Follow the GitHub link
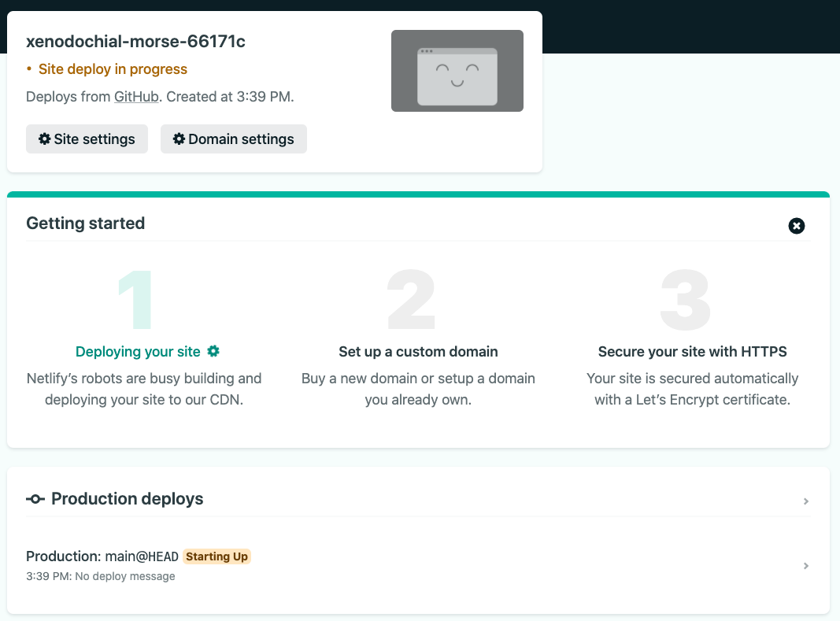The height and width of the screenshot is (621, 840). coord(136,97)
